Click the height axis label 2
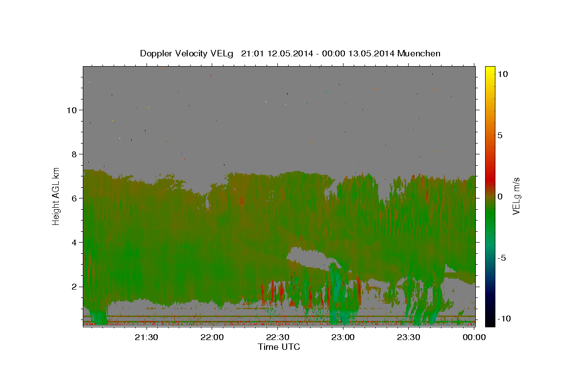This screenshot has width=588, height=392. coord(73,286)
